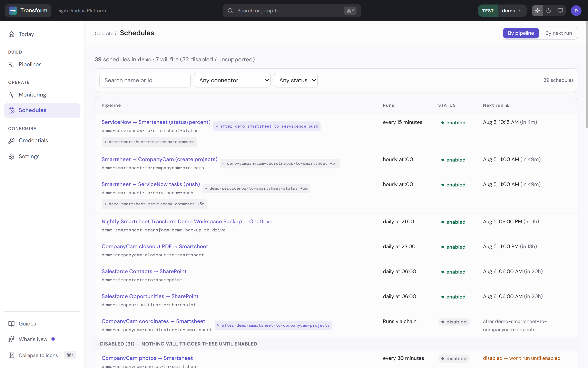Sort by the Runs column header

pos(389,105)
